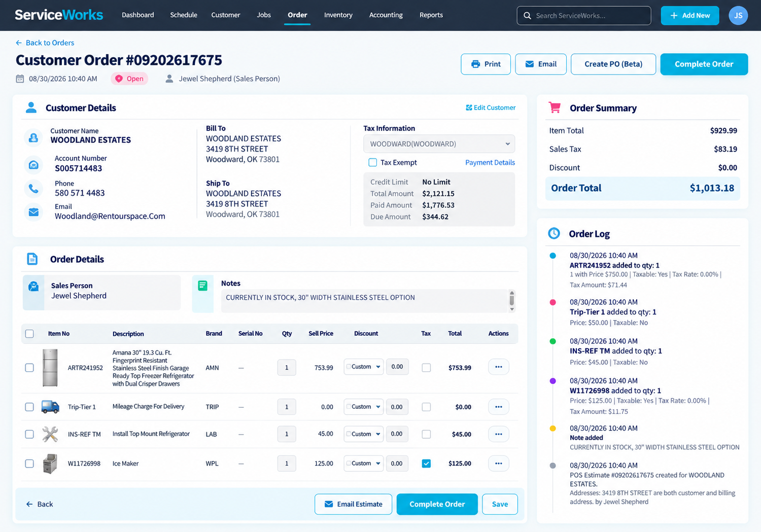Open the WOODWARD(WOODWARD) tax dropdown
This screenshot has width=761, height=532.
point(439,144)
